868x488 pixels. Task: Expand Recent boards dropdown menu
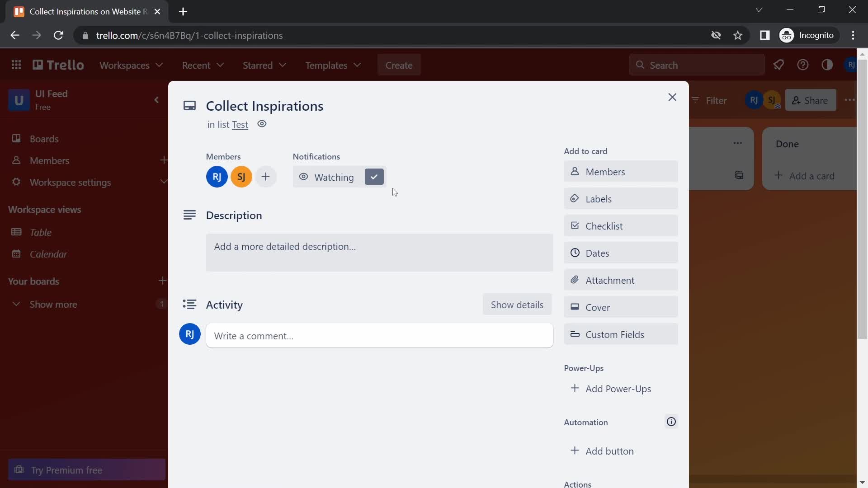click(x=203, y=65)
